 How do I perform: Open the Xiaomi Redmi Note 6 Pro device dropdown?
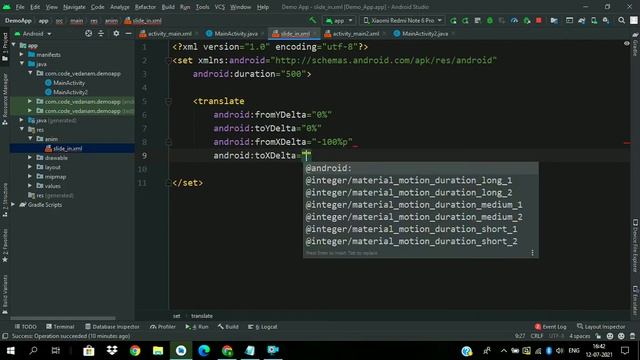click(x=402, y=20)
